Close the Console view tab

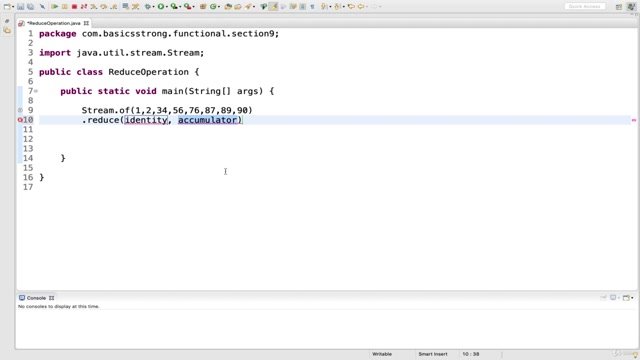[x=51, y=298]
